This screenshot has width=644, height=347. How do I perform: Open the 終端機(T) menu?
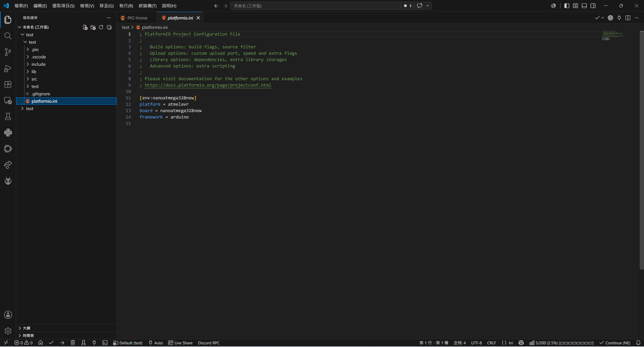[148, 6]
